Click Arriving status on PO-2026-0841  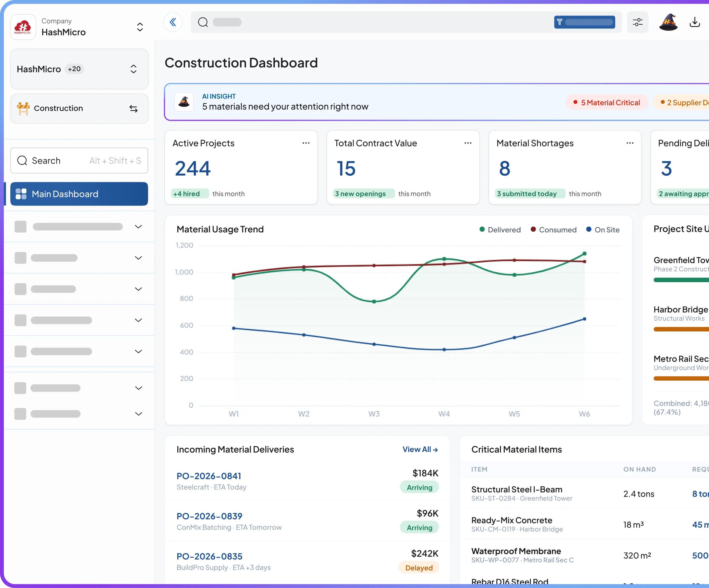tap(419, 487)
